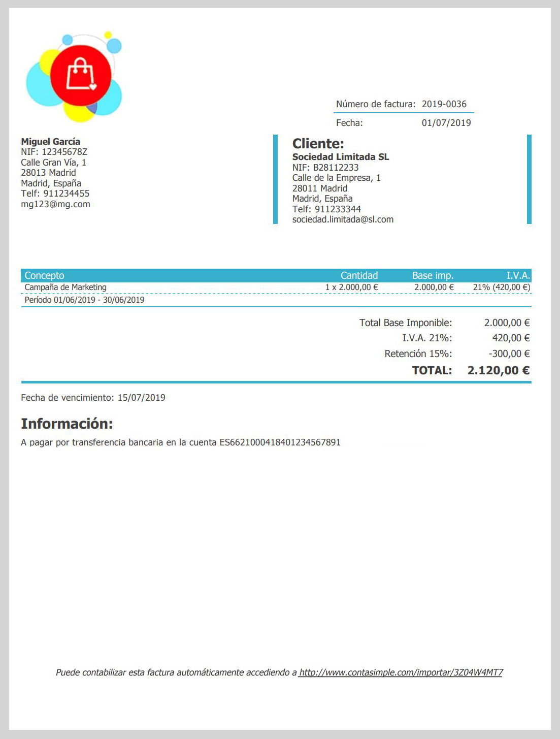Click the quantity cell '1 x 2.000,00 €'
This screenshot has height=739, width=560.
(x=352, y=287)
